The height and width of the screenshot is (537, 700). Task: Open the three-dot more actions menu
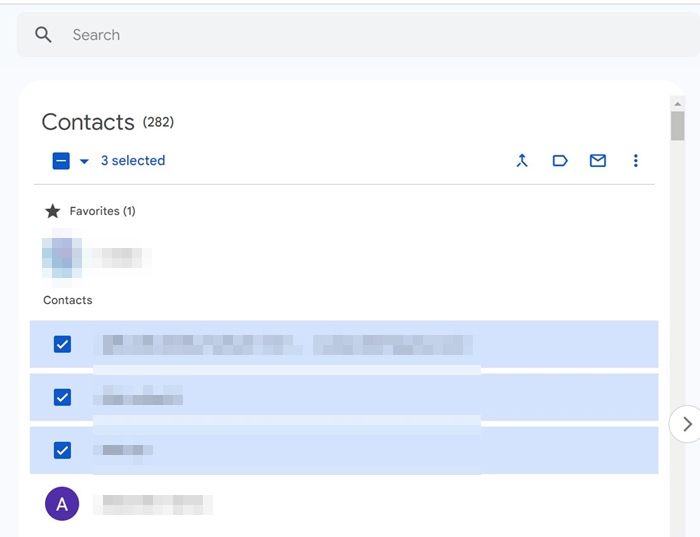(x=636, y=161)
